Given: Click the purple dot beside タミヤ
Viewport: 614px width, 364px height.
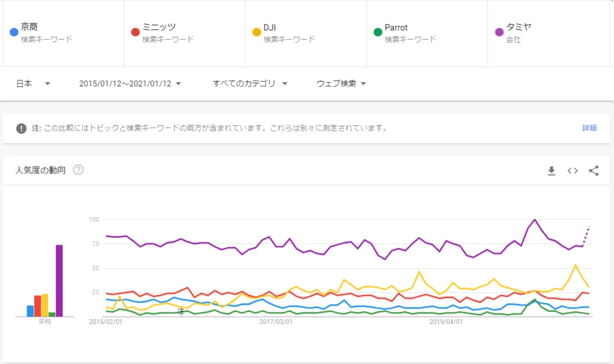Looking at the screenshot, I should coord(499,32).
